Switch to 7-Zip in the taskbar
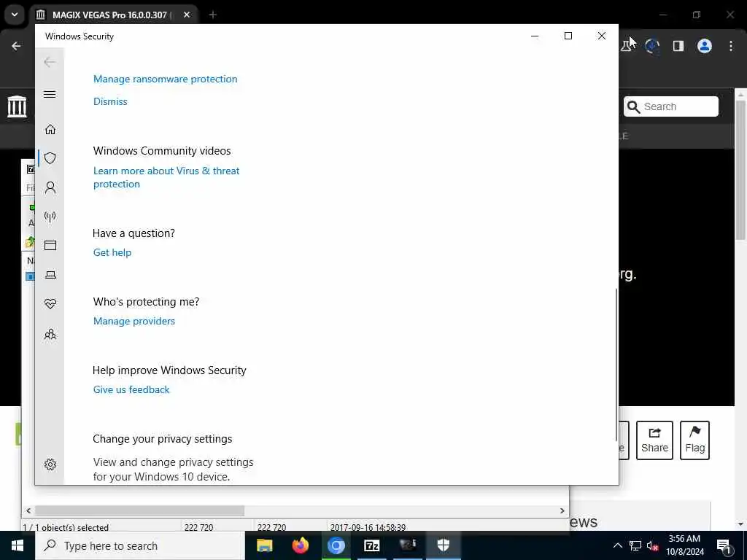 [x=371, y=545]
